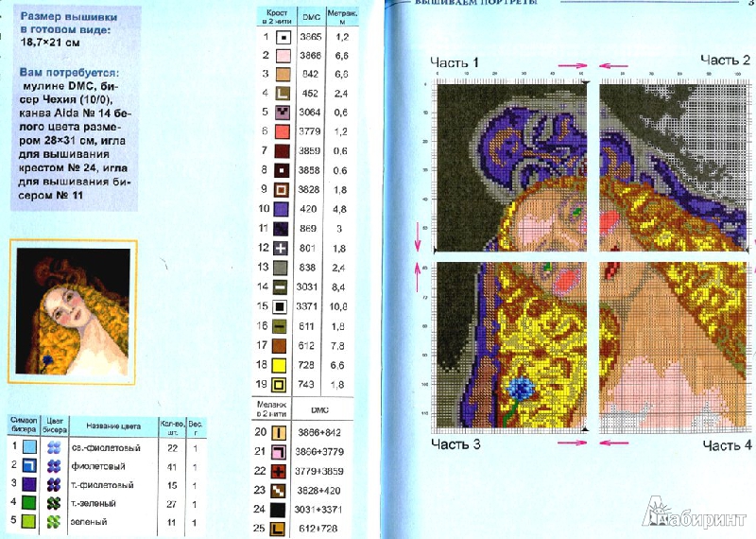Image resolution: width=756 pixels, height=539 pixels.
Task: Click the 'Часть 2' label
Action: click(x=726, y=61)
